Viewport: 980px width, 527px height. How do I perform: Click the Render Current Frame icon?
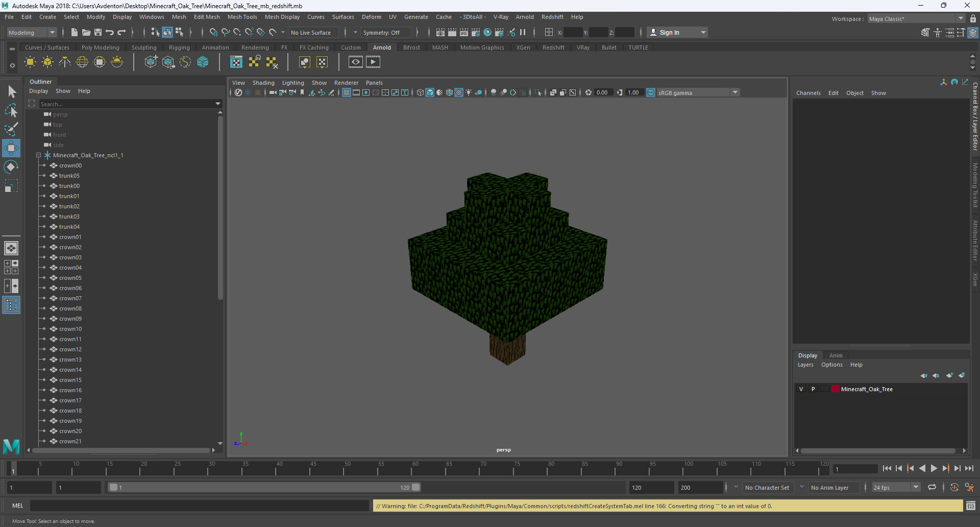click(x=452, y=33)
